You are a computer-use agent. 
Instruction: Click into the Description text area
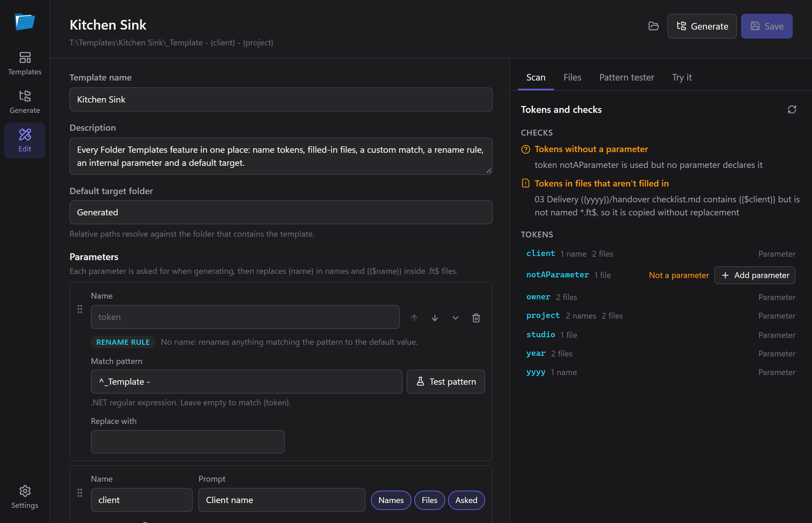[x=281, y=156]
